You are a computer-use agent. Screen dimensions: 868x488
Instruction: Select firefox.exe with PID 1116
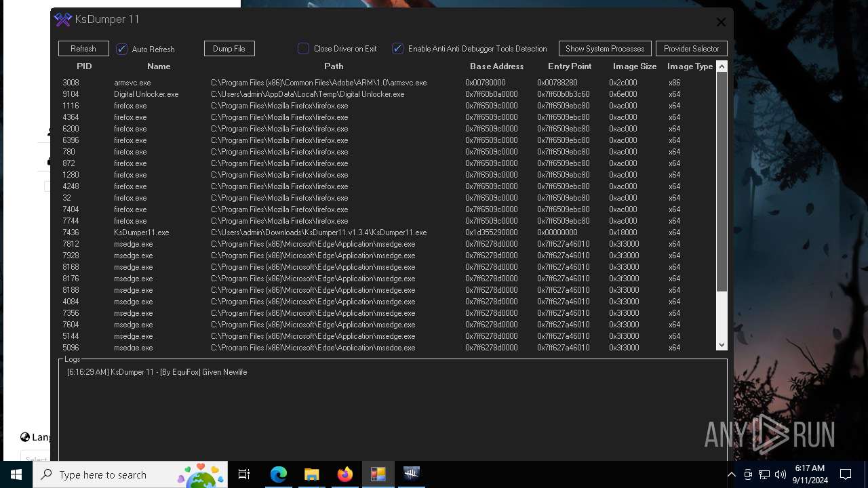tap(387, 106)
